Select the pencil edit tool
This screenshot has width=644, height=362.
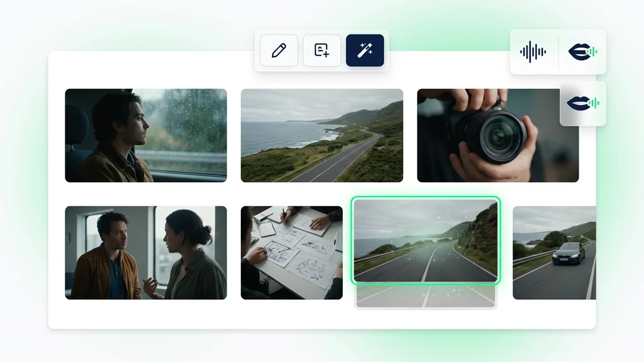tap(279, 50)
